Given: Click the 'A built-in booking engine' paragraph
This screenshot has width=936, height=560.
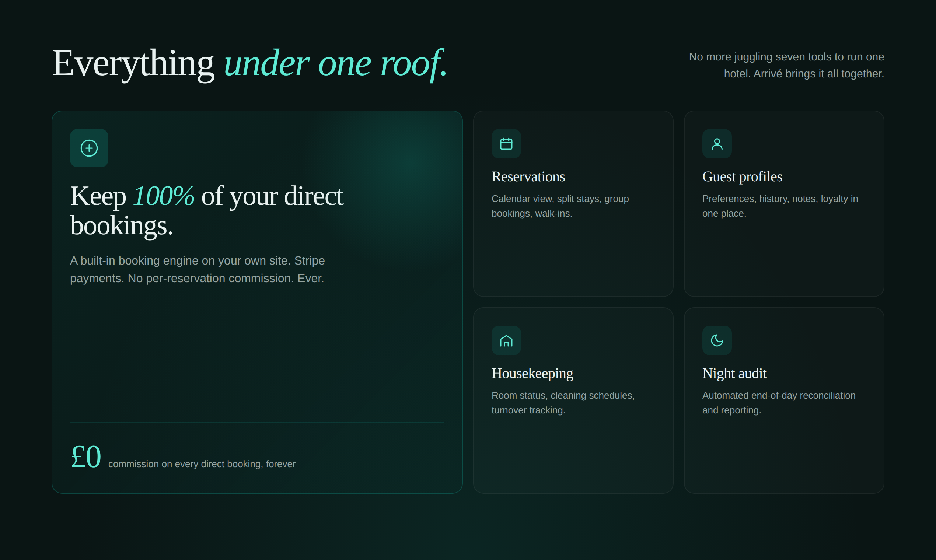Looking at the screenshot, I should point(197,269).
